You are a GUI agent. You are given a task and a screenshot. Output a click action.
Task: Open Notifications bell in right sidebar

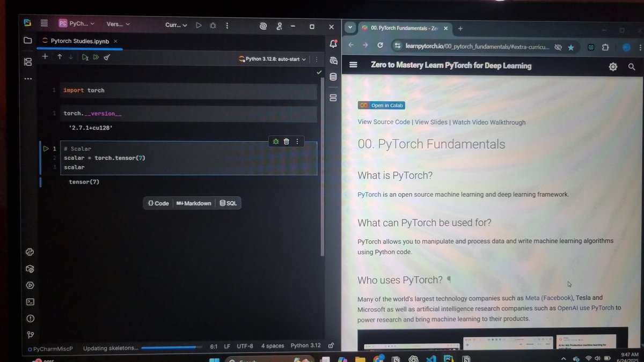point(333,44)
